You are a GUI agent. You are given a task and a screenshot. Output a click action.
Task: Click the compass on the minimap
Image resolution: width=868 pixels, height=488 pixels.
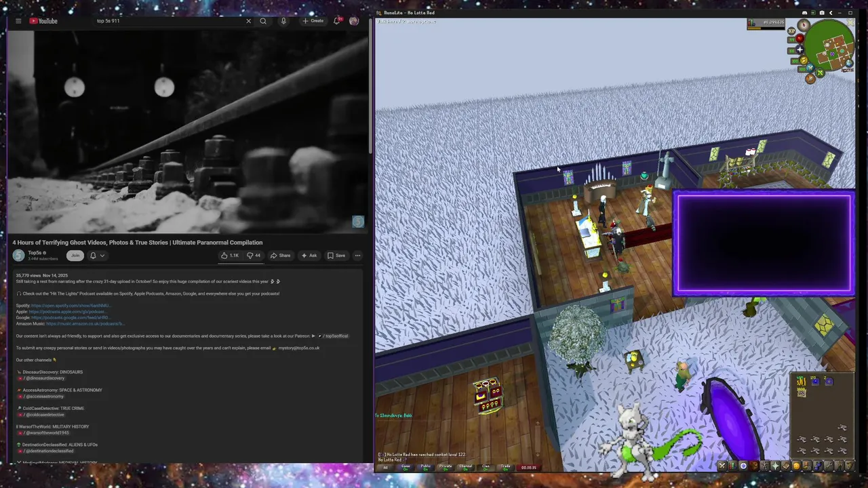click(x=804, y=25)
